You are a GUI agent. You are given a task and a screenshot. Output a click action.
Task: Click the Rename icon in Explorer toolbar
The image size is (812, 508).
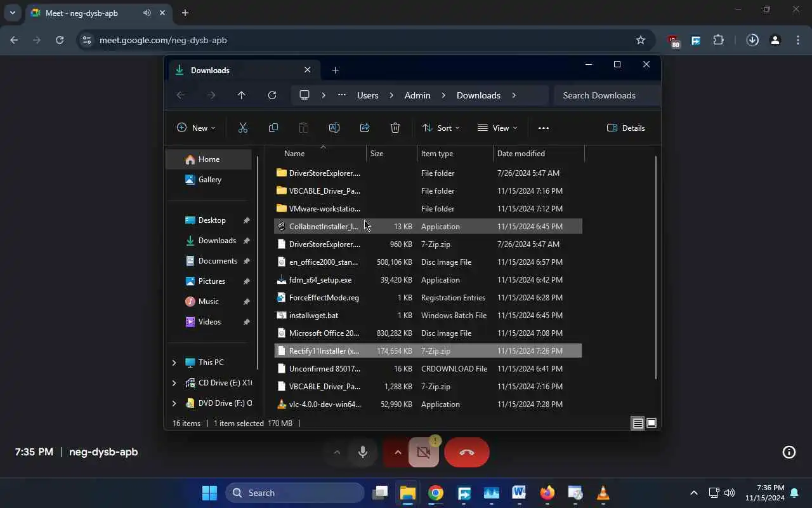click(x=334, y=128)
